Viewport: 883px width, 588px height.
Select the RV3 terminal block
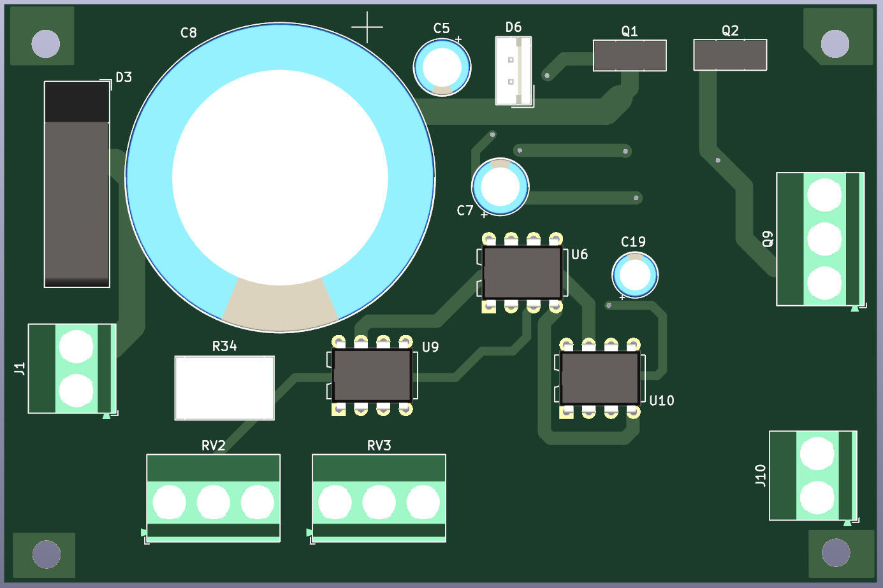click(x=379, y=498)
